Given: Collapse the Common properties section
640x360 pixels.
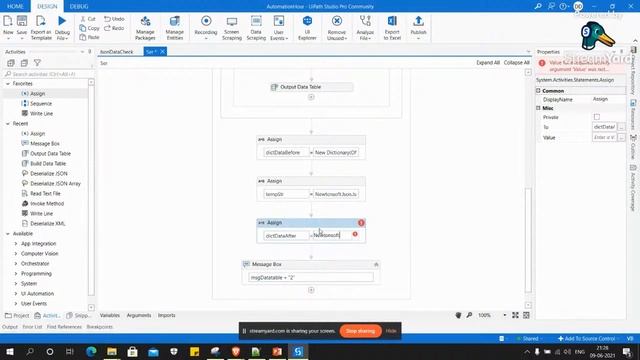Looking at the screenshot, I should 538,91.
